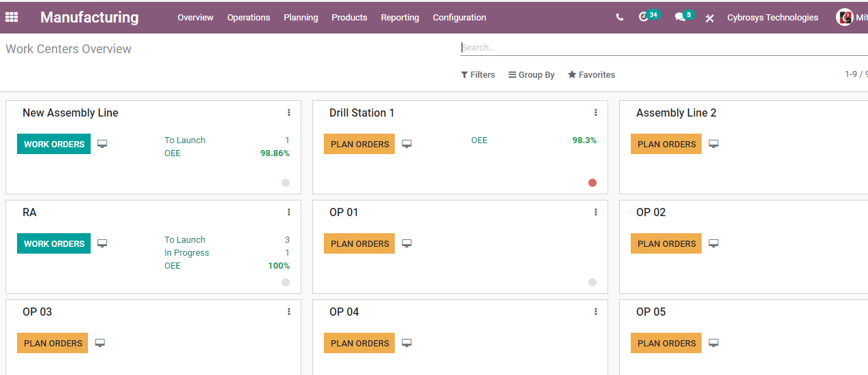
Task: Open kebab menu on OP 03 card
Action: (289, 312)
